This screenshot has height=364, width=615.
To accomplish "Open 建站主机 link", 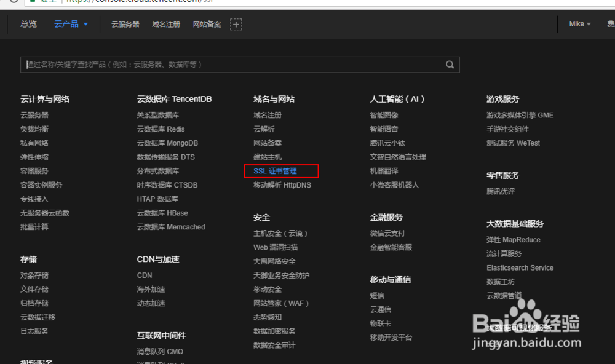I will point(268,157).
